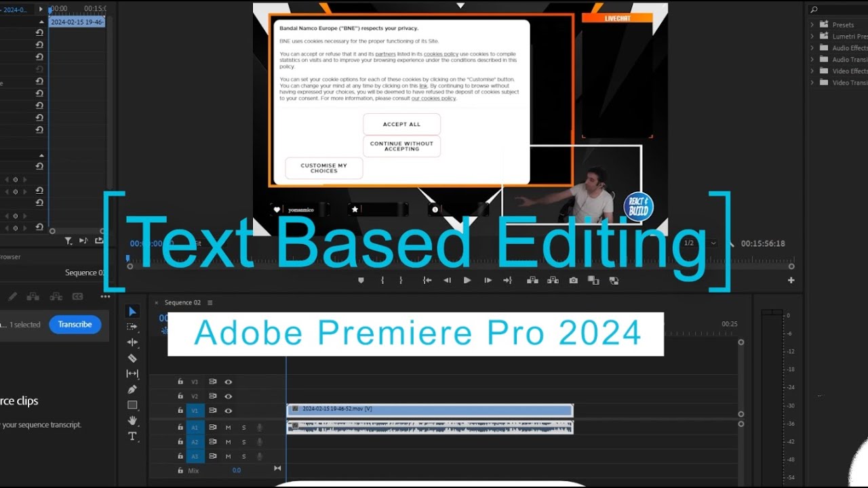
Task: Click export icon in Effect Controls footer
Action: click(99, 241)
